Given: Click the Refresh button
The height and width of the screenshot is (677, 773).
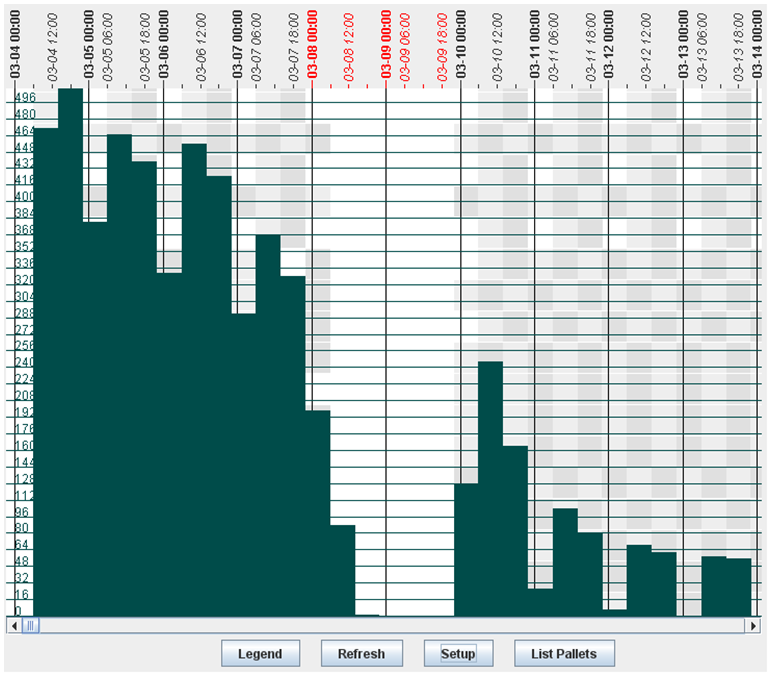Looking at the screenshot, I should pos(361,653).
